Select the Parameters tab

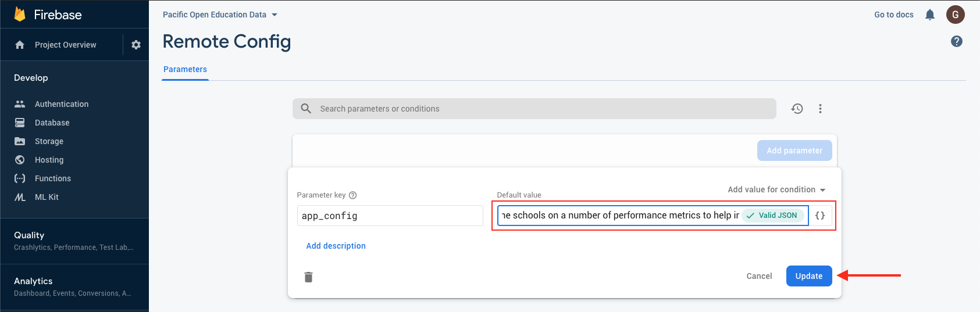point(185,69)
